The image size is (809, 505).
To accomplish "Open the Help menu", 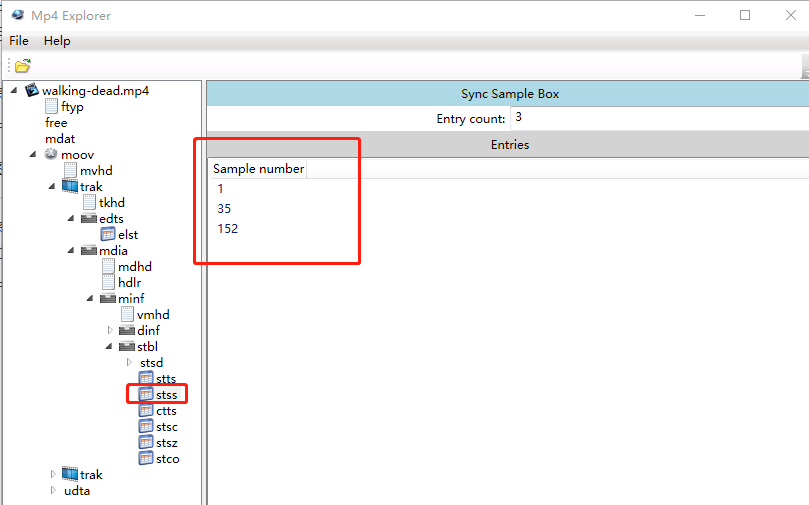I will pos(57,41).
